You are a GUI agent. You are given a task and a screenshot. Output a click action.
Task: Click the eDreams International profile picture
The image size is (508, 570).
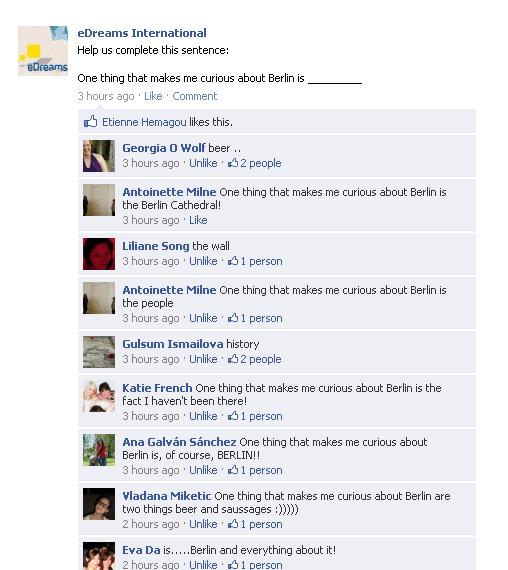click(x=43, y=51)
